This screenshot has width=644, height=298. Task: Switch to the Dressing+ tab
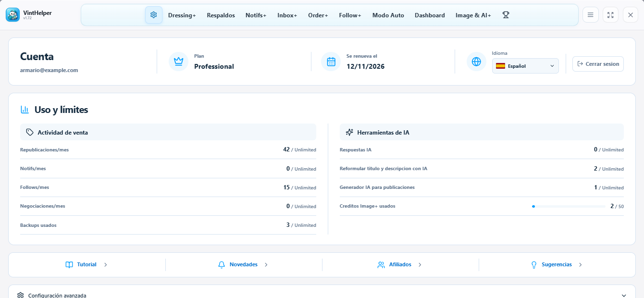point(182,15)
